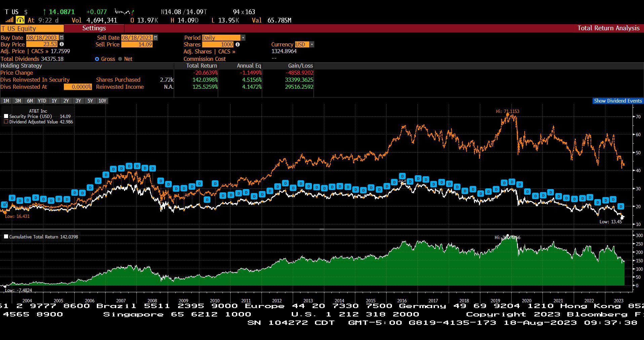Click the D+ dividend marker at chart start

[x=4, y=204]
